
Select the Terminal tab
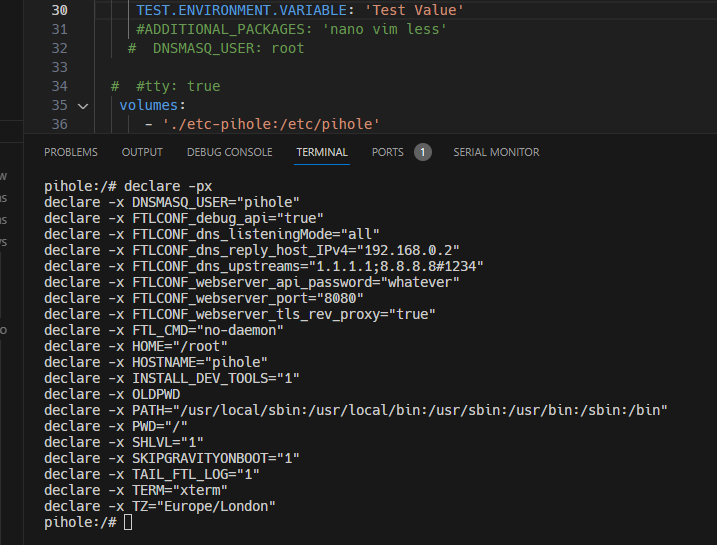[x=322, y=152]
